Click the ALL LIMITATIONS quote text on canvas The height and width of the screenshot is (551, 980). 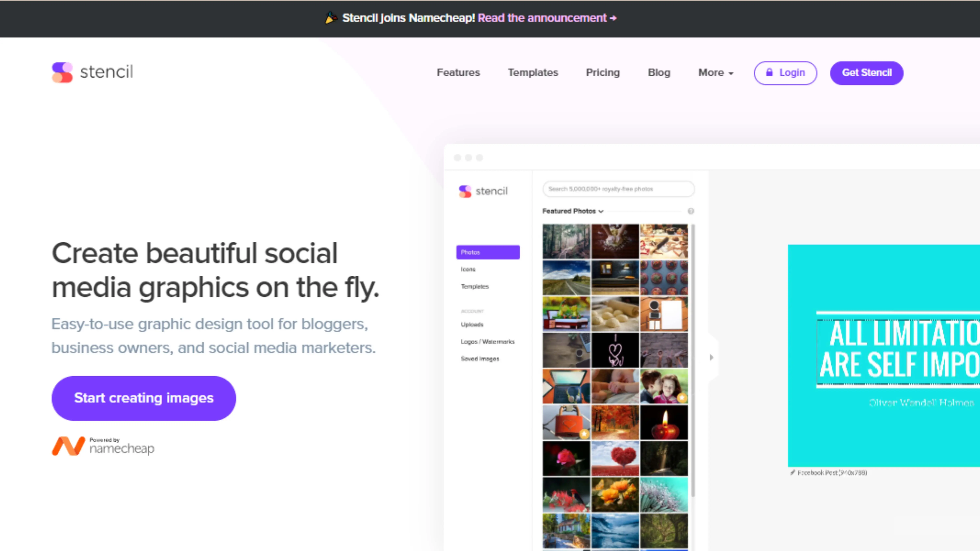click(899, 349)
